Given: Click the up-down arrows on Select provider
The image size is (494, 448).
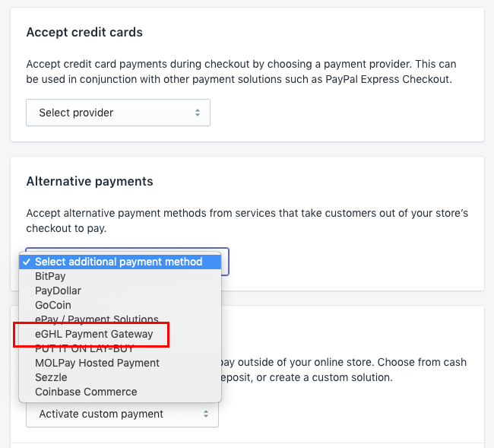Looking at the screenshot, I should coord(198,113).
